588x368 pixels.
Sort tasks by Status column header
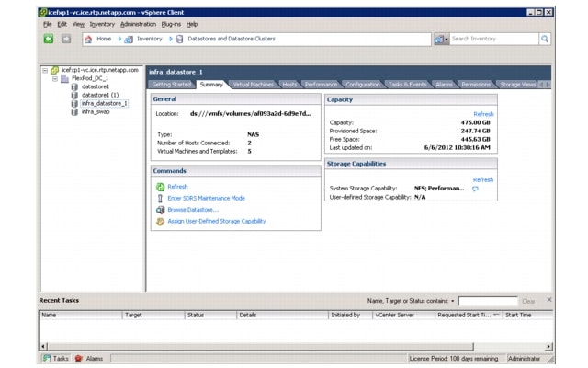[210, 315]
